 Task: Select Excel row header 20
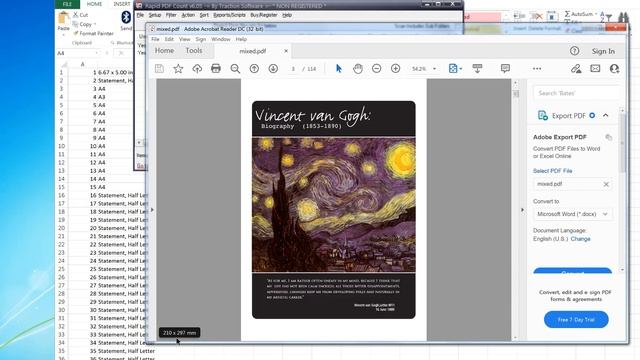[61, 228]
